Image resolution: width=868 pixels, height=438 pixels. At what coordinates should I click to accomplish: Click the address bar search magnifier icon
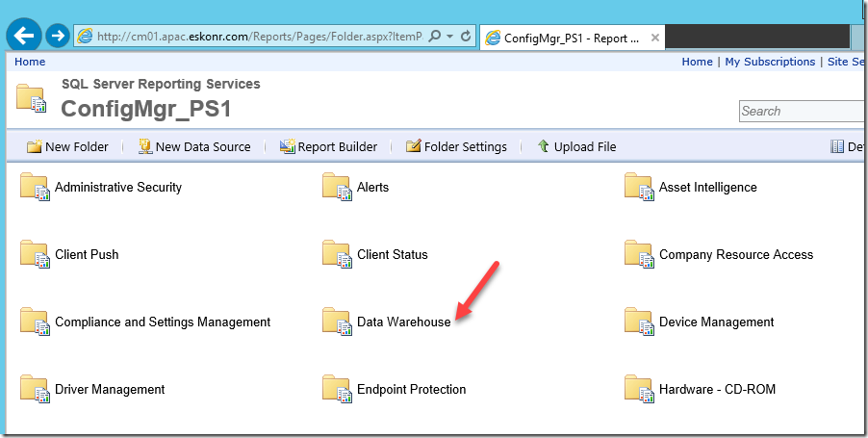(x=435, y=36)
